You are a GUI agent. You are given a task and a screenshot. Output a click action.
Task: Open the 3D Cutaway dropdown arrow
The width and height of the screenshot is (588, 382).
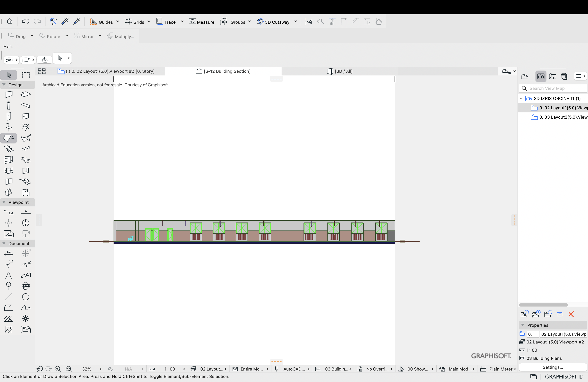pos(296,22)
